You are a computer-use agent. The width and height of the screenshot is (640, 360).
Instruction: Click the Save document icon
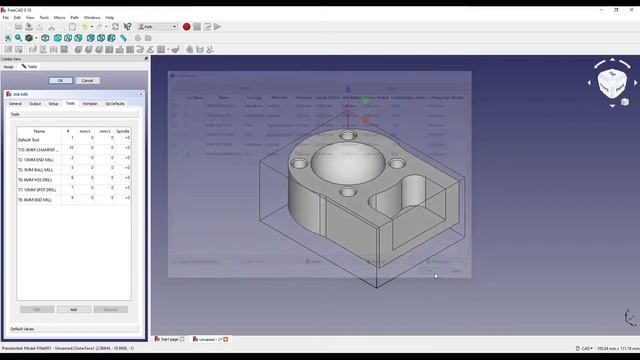(29, 27)
